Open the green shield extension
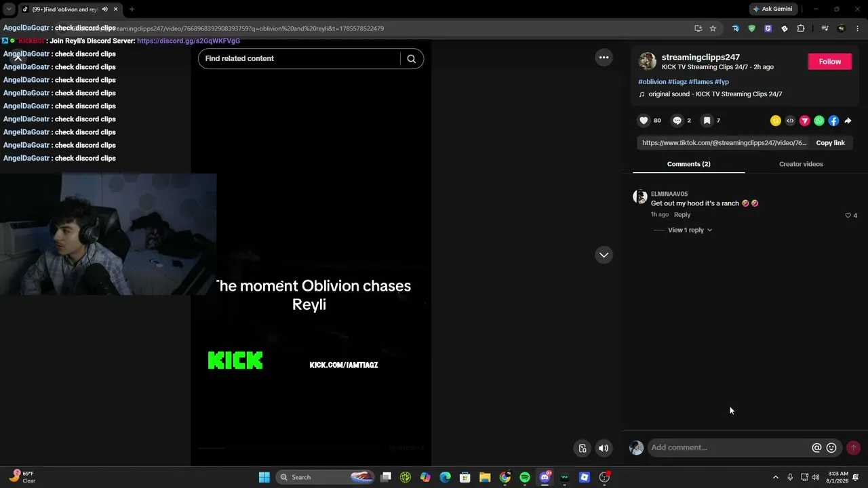This screenshot has width=868, height=488. pyautogui.click(x=751, y=28)
